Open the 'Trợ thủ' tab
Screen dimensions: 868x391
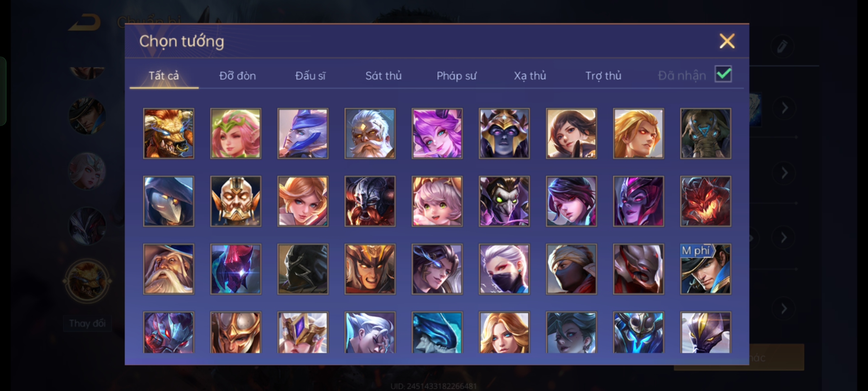(603, 76)
